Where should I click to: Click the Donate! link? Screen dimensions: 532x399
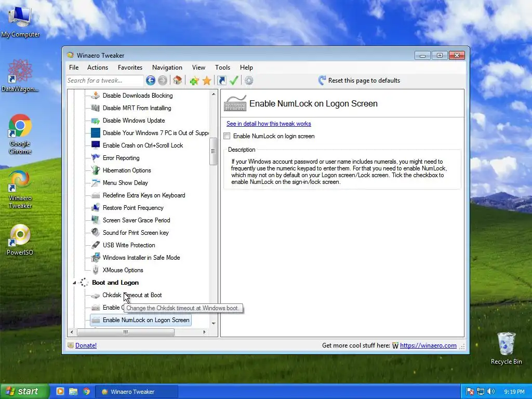86,345
